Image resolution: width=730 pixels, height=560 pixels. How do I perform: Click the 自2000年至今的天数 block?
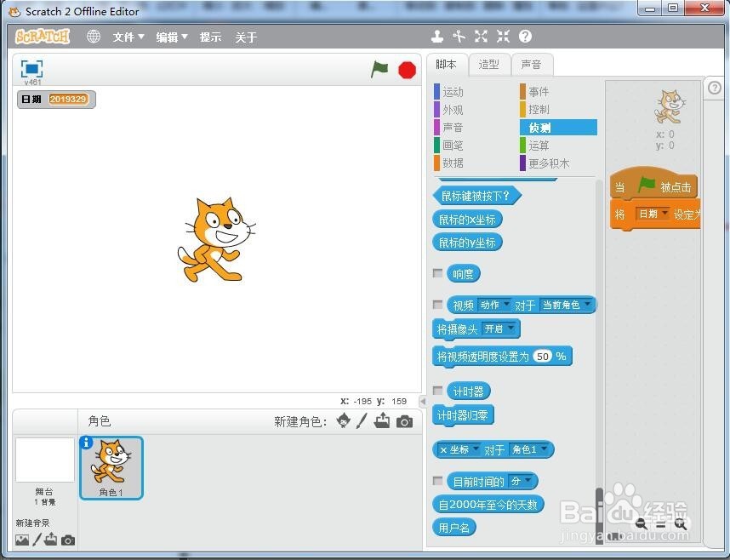click(x=488, y=505)
